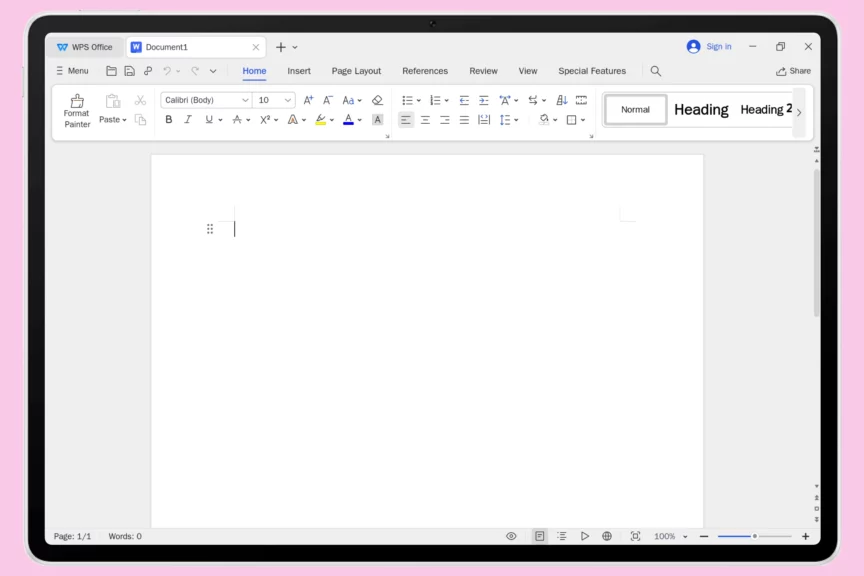Switch to outline view in status bar
This screenshot has width=864, height=576.
click(562, 536)
